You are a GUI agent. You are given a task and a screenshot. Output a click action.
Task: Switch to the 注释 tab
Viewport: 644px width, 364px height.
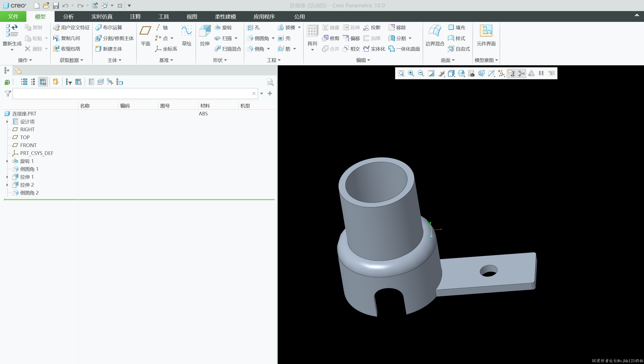135,17
